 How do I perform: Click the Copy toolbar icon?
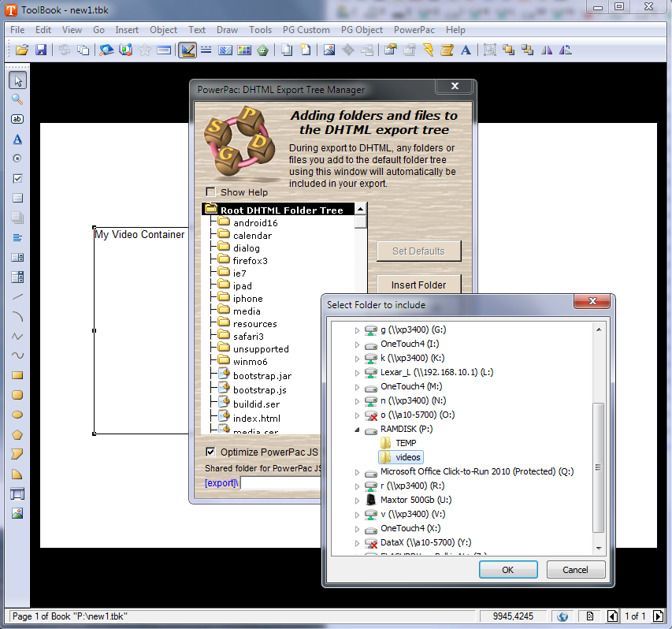point(83,50)
